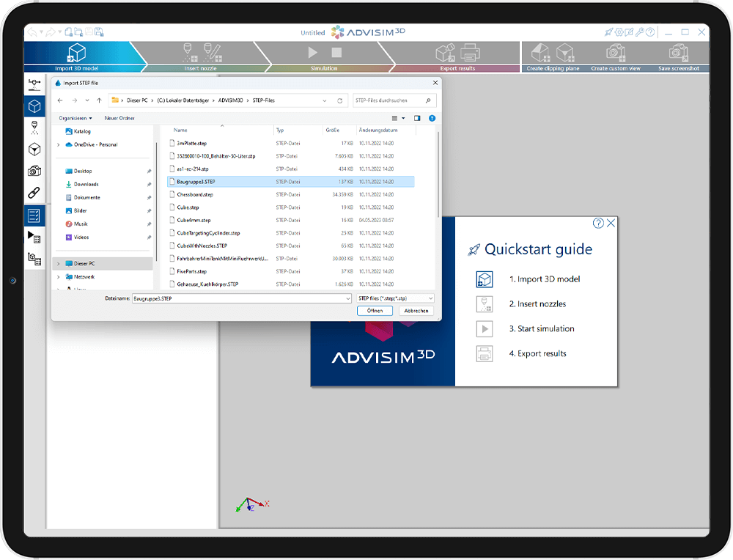Select the camera views sidebar icon
Image resolution: width=733 pixels, height=560 pixels.
coord(34,171)
